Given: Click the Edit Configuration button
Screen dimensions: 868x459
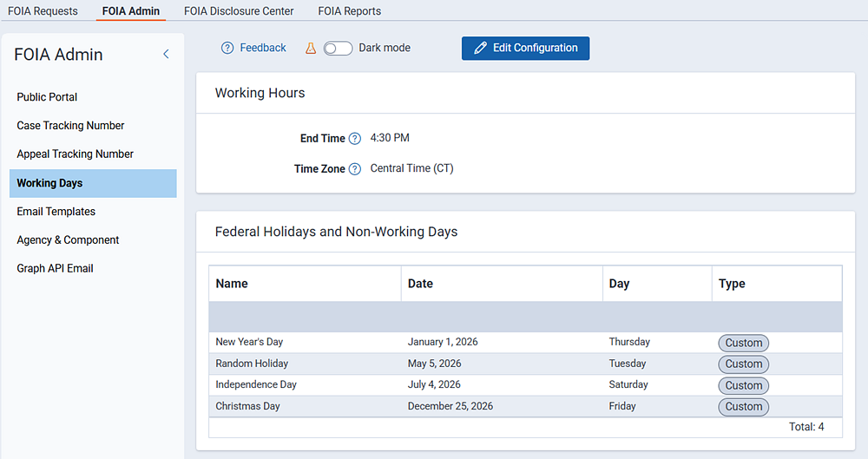Looking at the screenshot, I should (525, 49).
